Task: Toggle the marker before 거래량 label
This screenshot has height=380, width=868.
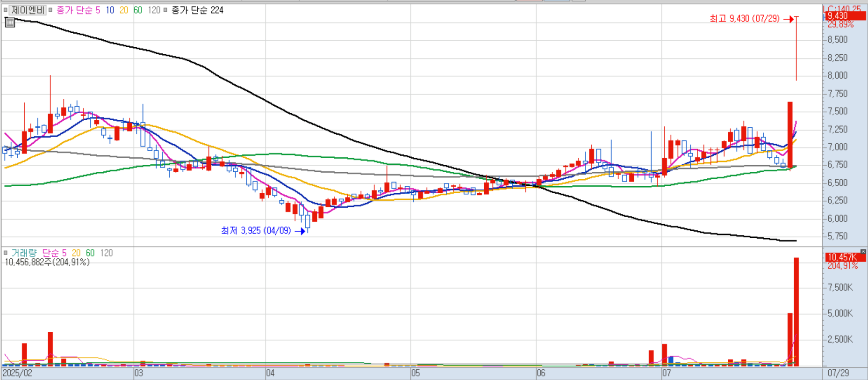Action: [6, 253]
